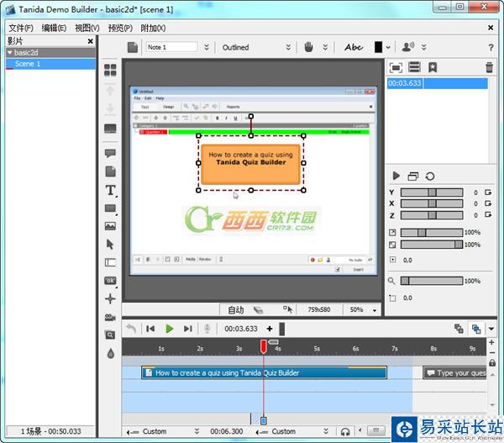This screenshot has height=443, width=504.
Task: Adjust the X rotation slider
Action: point(432,203)
